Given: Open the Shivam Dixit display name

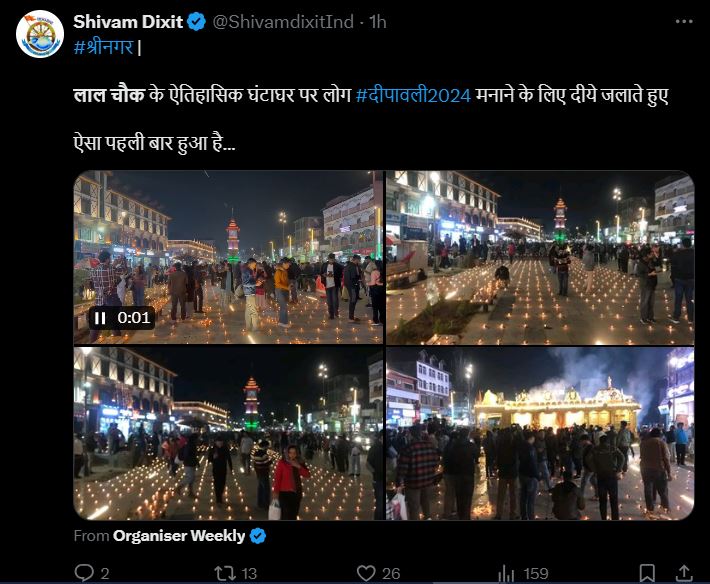Looking at the screenshot, I should [128, 22].
